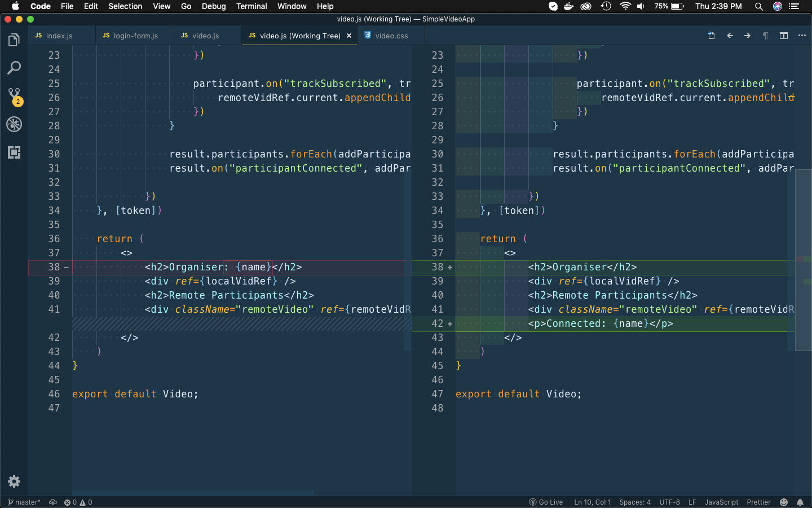Open the Debug view in activity bar
Screen dimensions: 812x508
coord(14,124)
